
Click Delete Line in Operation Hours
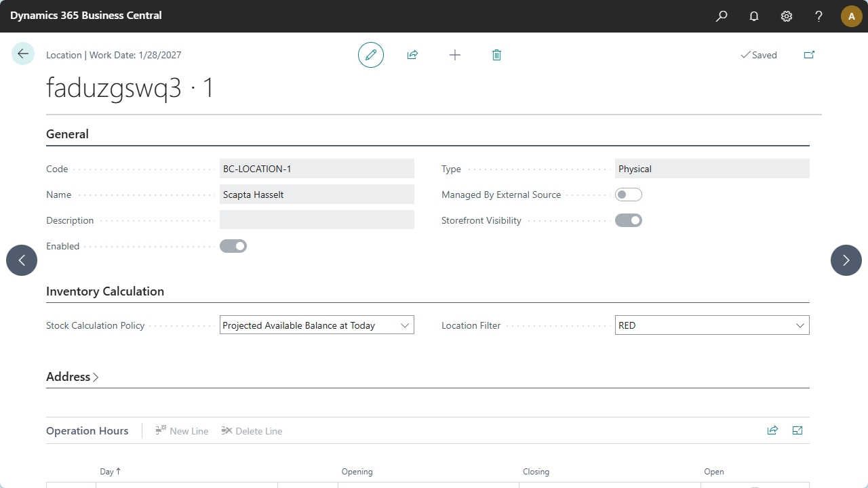[x=252, y=431]
